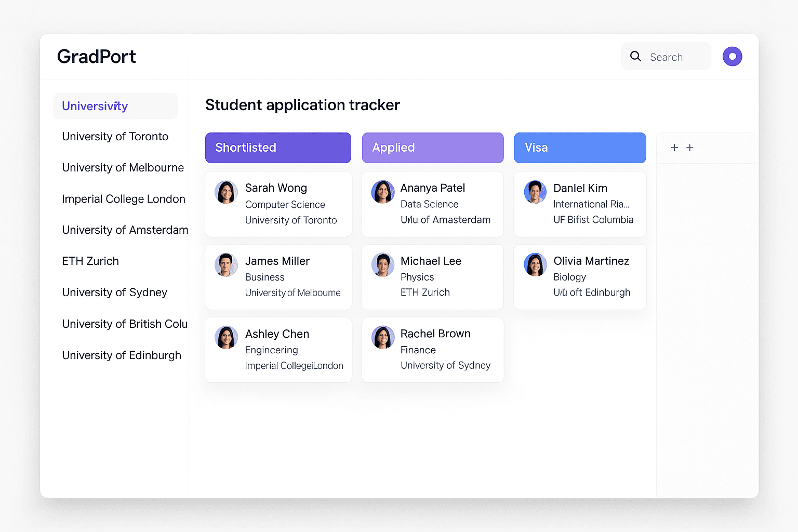Click University of Toronto on Sarah Wong's card
This screenshot has width=798, height=532.
291,220
